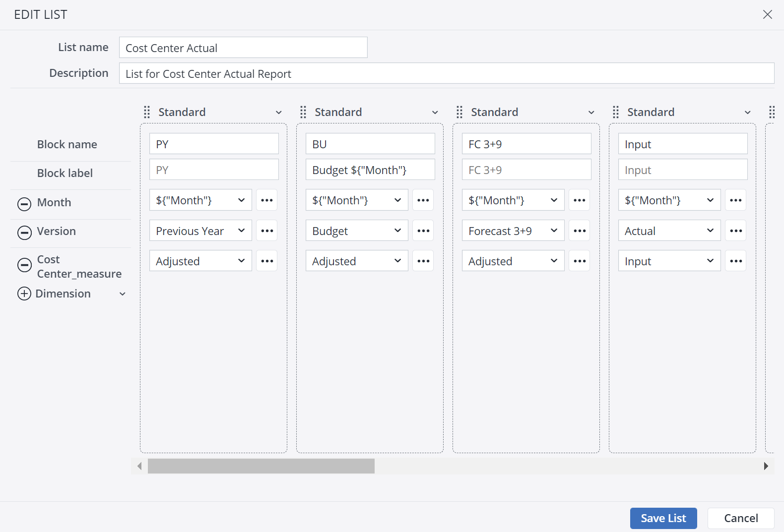Click the horizontal scrollbar thumb
The width and height of the screenshot is (784, 532).
(261, 466)
